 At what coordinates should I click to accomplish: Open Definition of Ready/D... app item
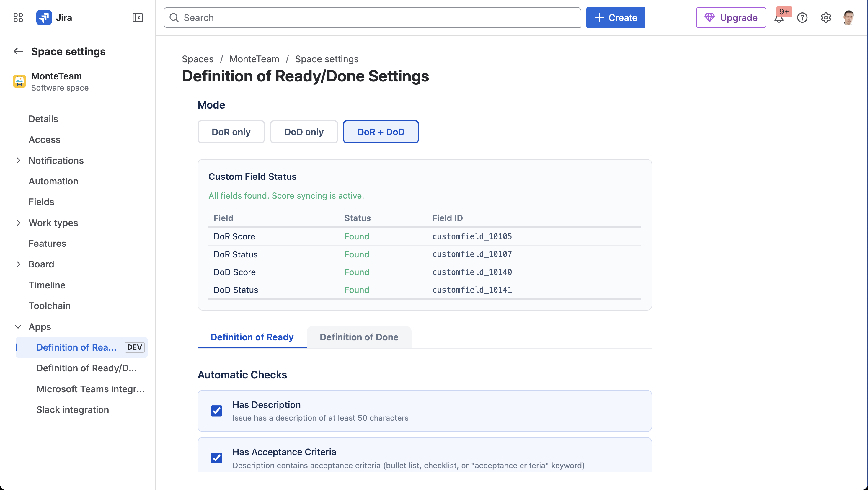[87, 368]
